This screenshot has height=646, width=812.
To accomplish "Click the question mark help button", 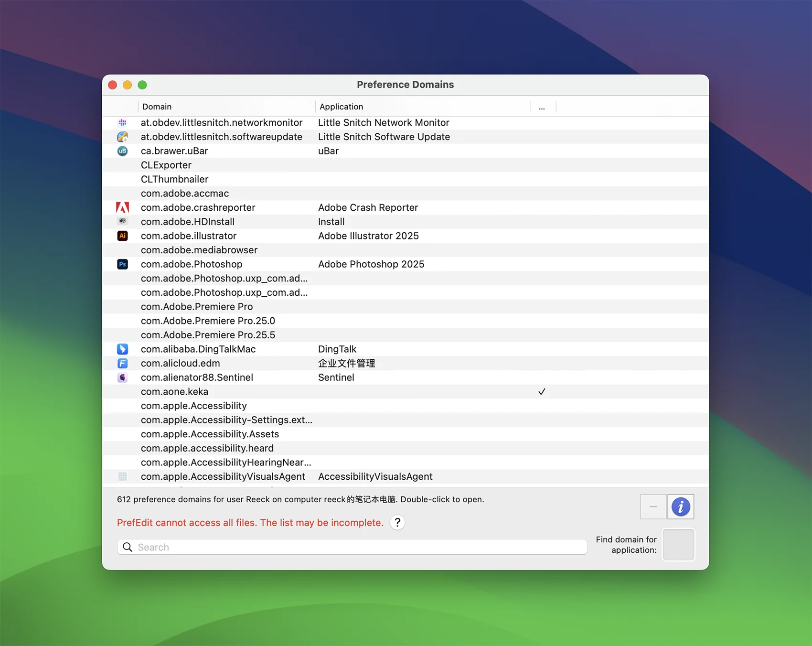I will [x=397, y=522].
